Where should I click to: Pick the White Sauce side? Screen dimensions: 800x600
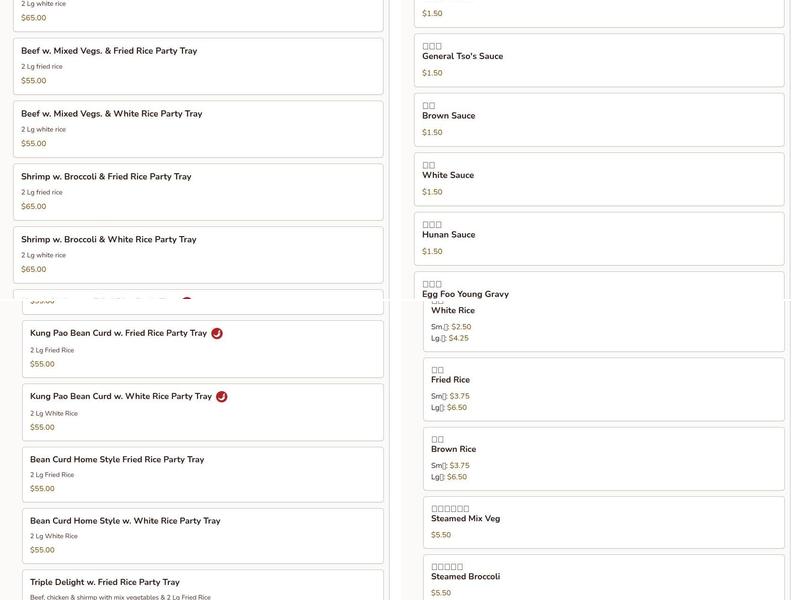click(598, 179)
